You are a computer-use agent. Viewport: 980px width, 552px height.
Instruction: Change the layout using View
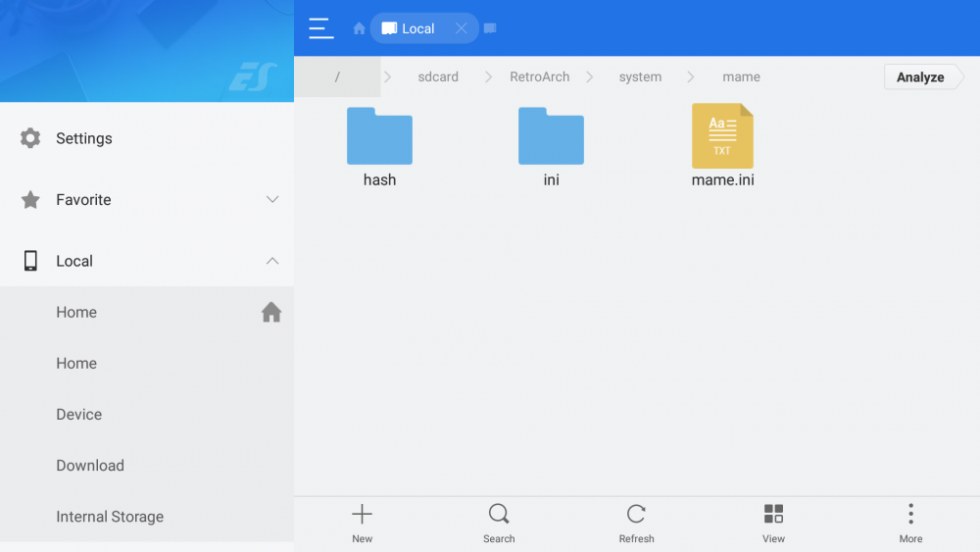773,523
